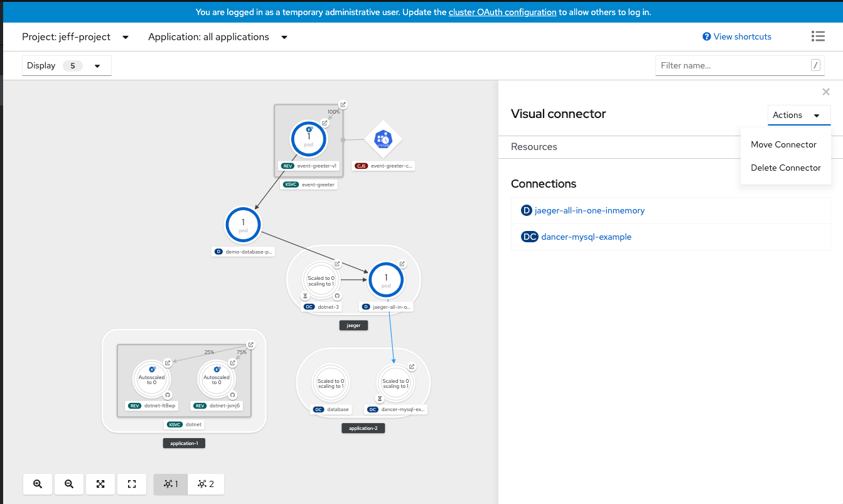This screenshot has height=504, width=843.
Task: Select the application-1 group label
Action: 184,443
